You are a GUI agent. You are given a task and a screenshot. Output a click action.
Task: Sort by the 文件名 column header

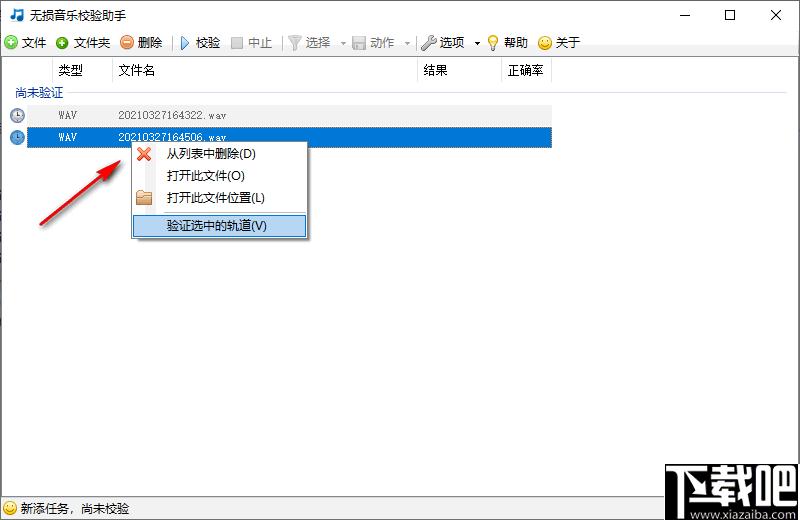pos(265,70)
